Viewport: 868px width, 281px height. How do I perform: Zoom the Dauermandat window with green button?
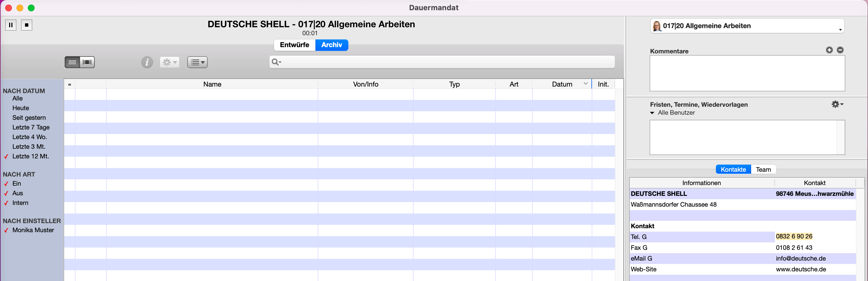(31, 8)
